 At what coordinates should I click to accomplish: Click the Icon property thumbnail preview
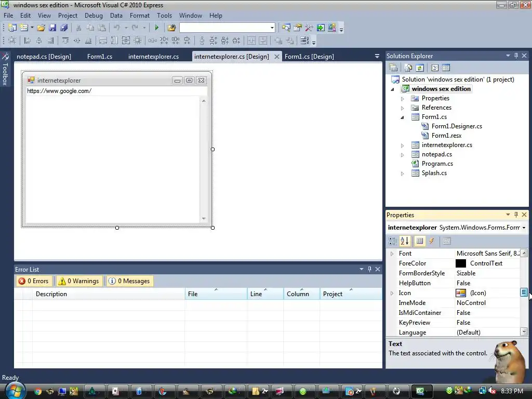tap(461, 293)
